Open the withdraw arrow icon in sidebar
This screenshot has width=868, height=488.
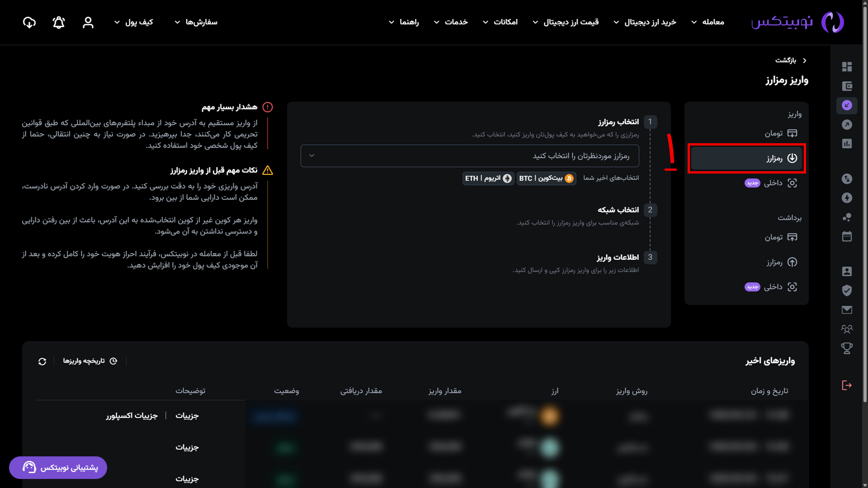847,125
